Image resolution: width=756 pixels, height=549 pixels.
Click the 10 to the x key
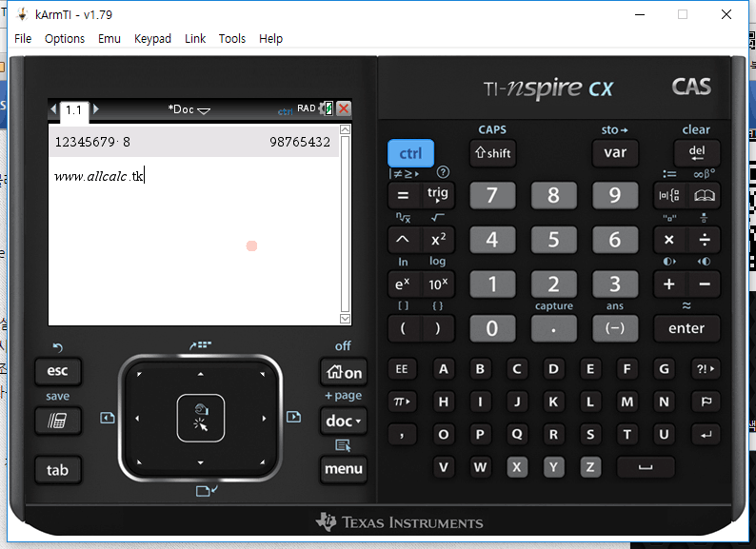[x=438, y=284]
